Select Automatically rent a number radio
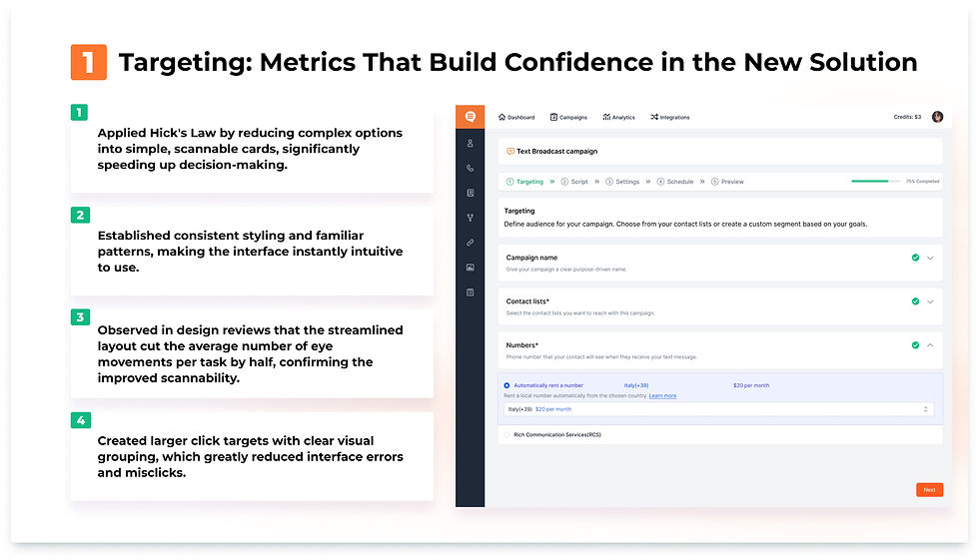The image size is (979, 560). click(x=506, y=385)
